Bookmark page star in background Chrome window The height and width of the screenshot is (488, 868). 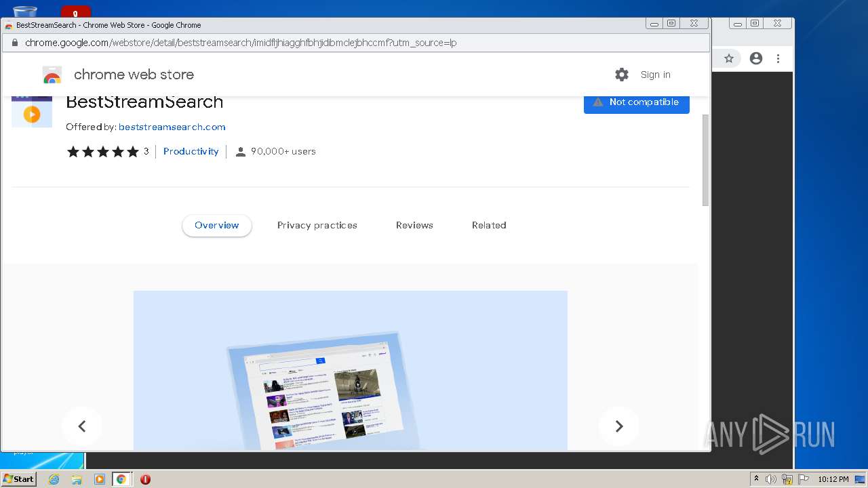729,58
